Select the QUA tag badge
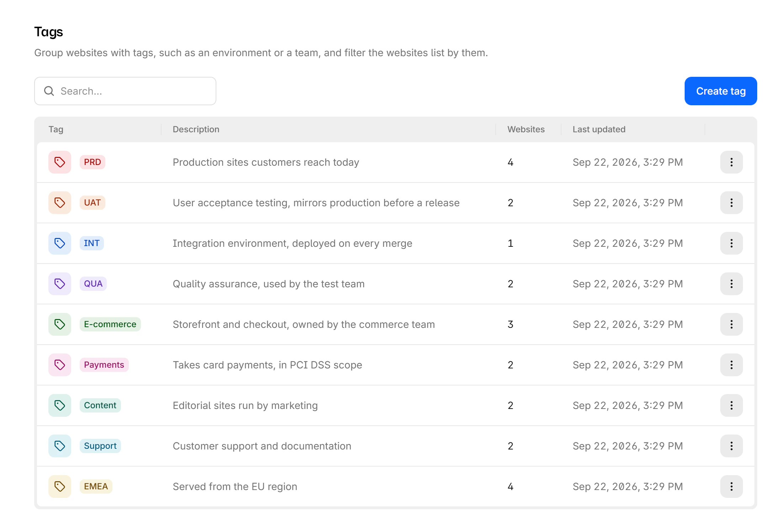 (x=93, y=284)
